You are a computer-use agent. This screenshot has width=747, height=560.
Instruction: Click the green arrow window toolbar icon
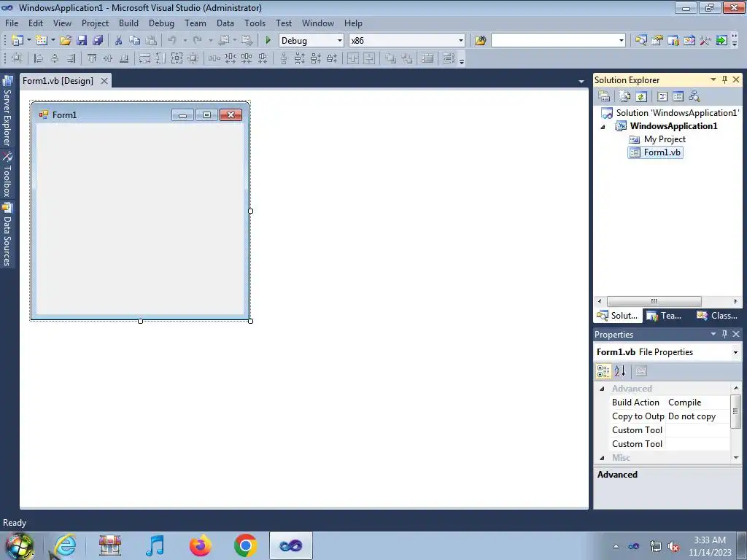tap(721, 41)
